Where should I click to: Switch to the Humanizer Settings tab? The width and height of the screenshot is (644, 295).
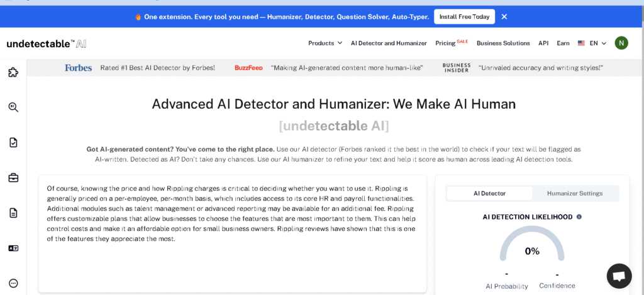coord(575,193)
